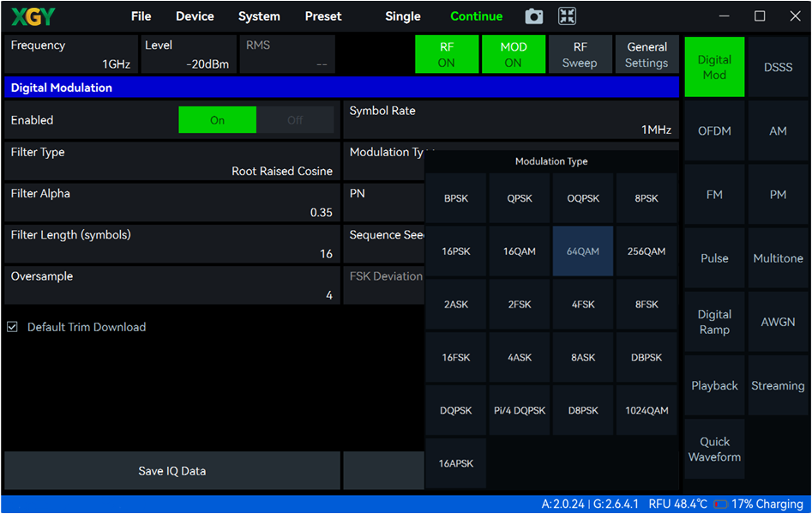Viewport: 812px width, 514px height.
Task: Select 256QAM modulation type
Action: (x=647, y=251)
